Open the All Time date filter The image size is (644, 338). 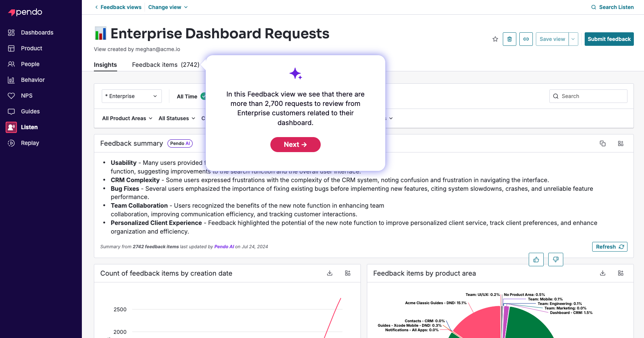(187, 97)
